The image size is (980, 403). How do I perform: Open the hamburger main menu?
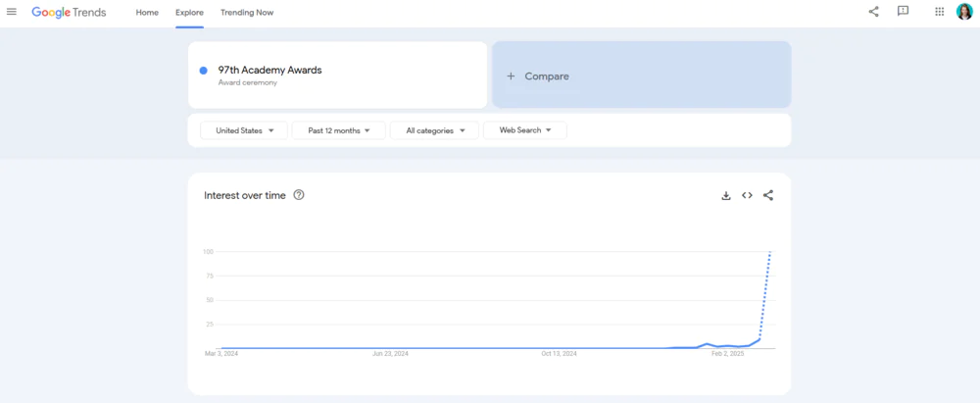(x=11, y=12)
